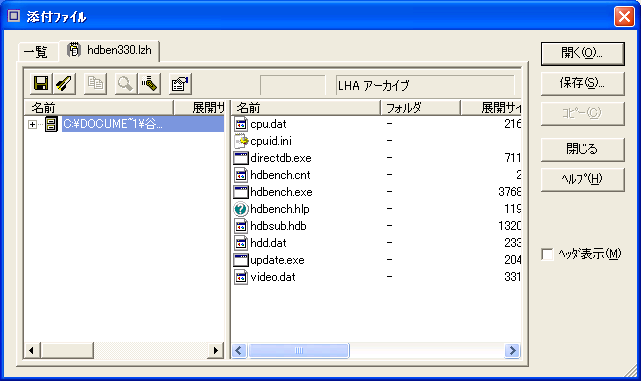The width and height of the screenshot is (641, 381).
Task: Click right arrow of file list scrollbar
Action: click(512, 350)
